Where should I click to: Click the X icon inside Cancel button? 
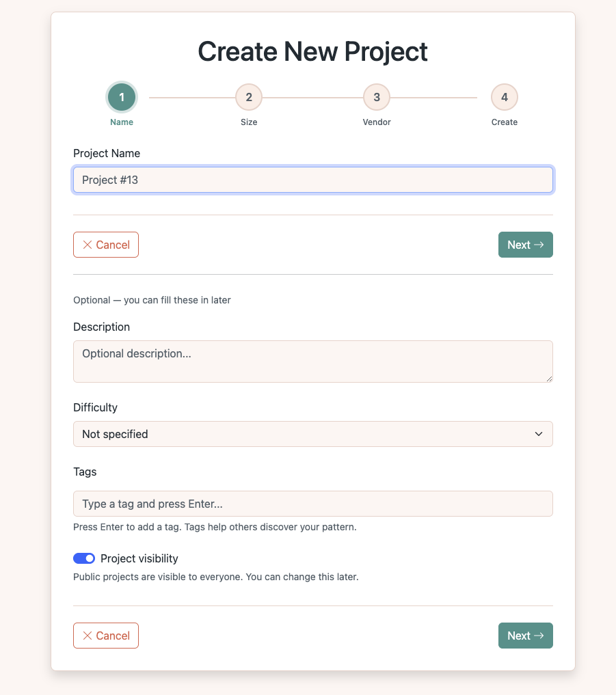(x=88, y=245)
